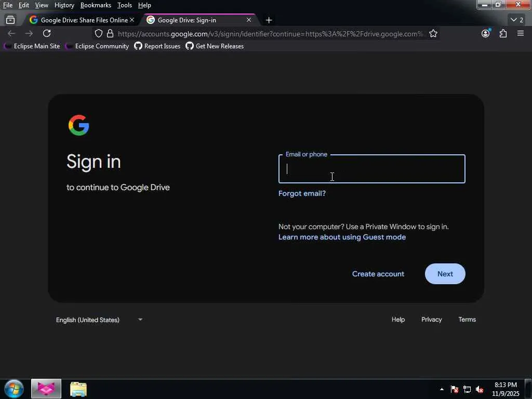This screenshot has width=532, height=399.
Task: Open the View menu
Action: click(x=42, y=5)
